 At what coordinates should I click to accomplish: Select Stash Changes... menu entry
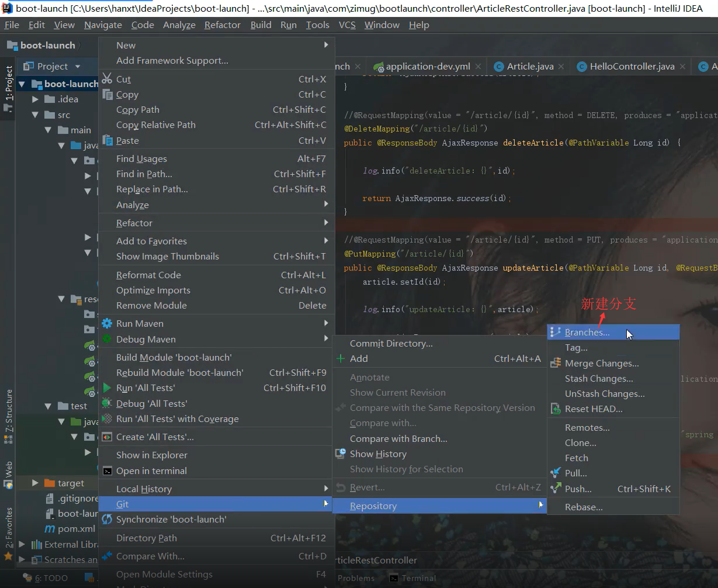613,378
